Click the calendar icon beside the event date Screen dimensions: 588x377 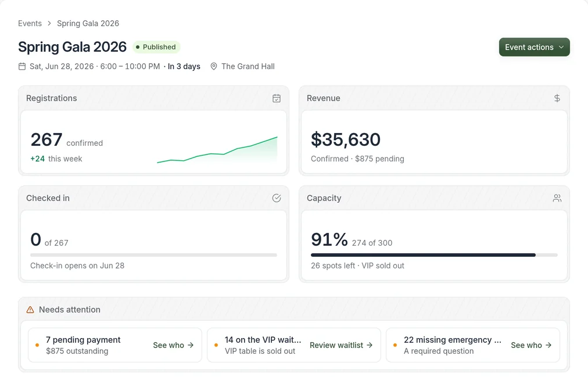coord(22,66)
